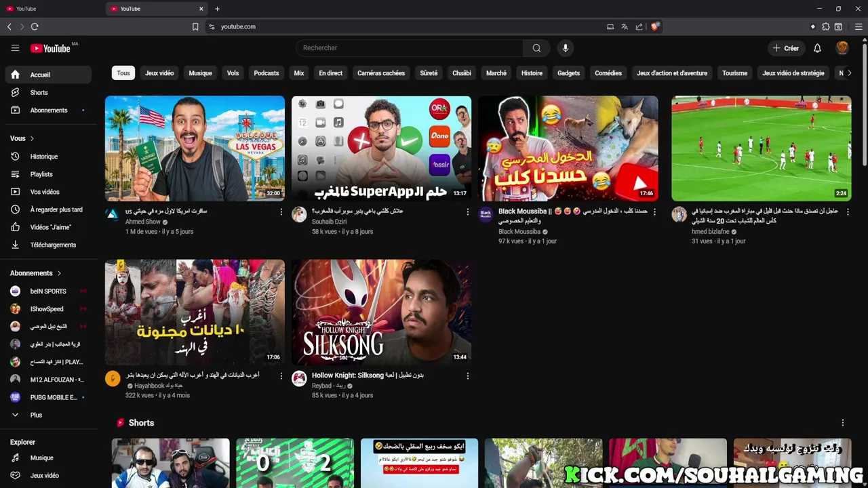Select the En direct filter chip
The width and height of the screenshot is (868, 488).
(331, 73)
